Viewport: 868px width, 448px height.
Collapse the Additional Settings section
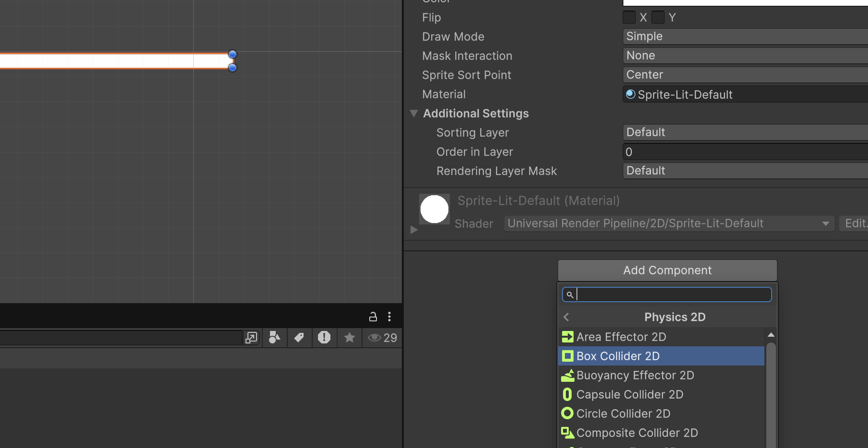click(x=414, y=114)
